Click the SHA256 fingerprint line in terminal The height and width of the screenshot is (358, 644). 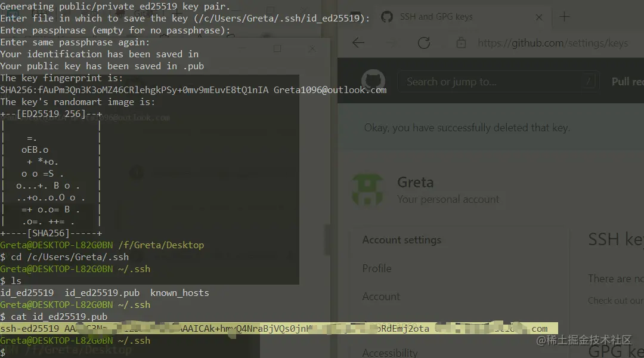coord(193,90)
